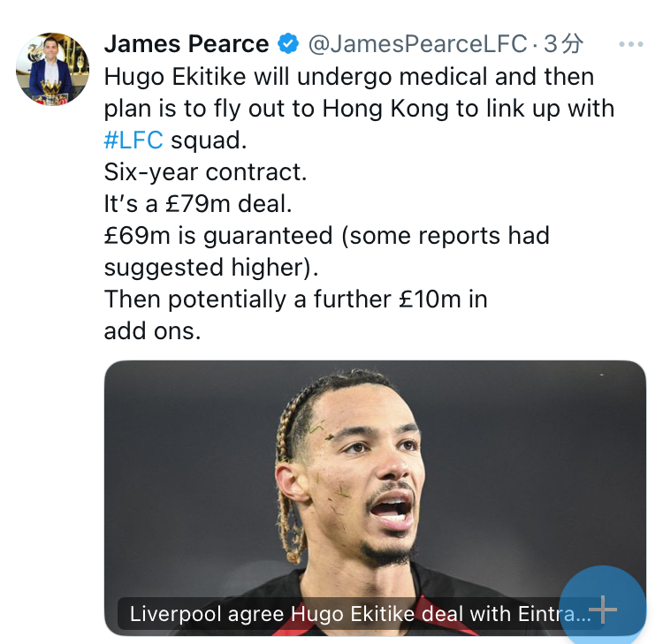Open the Hugo Ekitike article preview image
Viewport: 663px width, 644px height.
[375, 497]
